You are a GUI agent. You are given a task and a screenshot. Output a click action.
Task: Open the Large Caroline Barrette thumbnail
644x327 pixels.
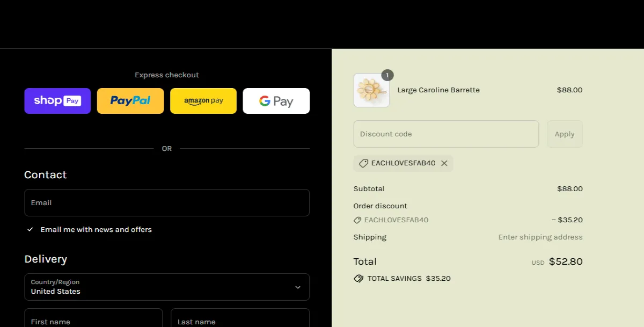pos(371,90)
